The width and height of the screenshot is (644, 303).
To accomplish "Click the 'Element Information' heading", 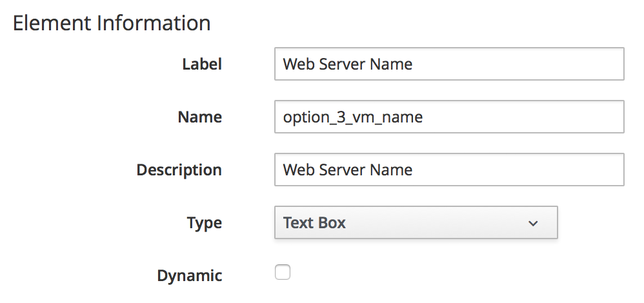I will coord(112,23).
